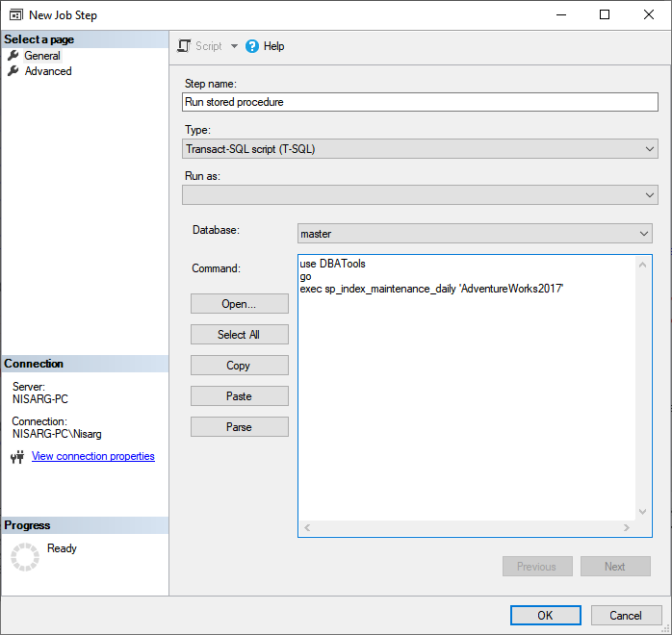Click the 'use DBATools' command line
This screenshot has height=635, width=672.
coord(332,264)
